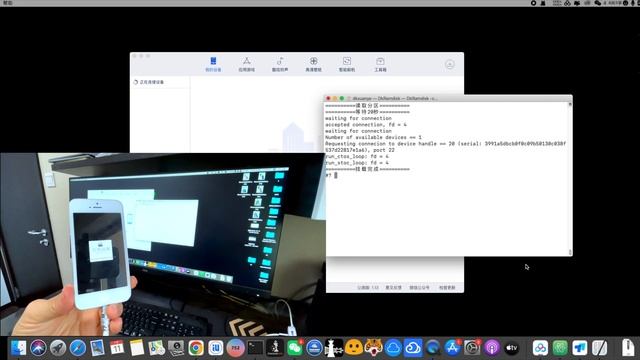Switch to the 应用游戏 tab
The image size is (640, 360).
pos(247,64)
